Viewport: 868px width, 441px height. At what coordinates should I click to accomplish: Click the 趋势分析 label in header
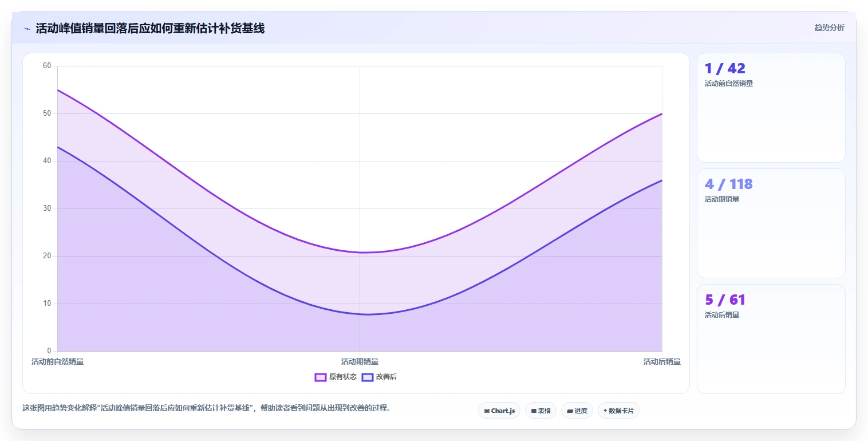coord(829,28)
